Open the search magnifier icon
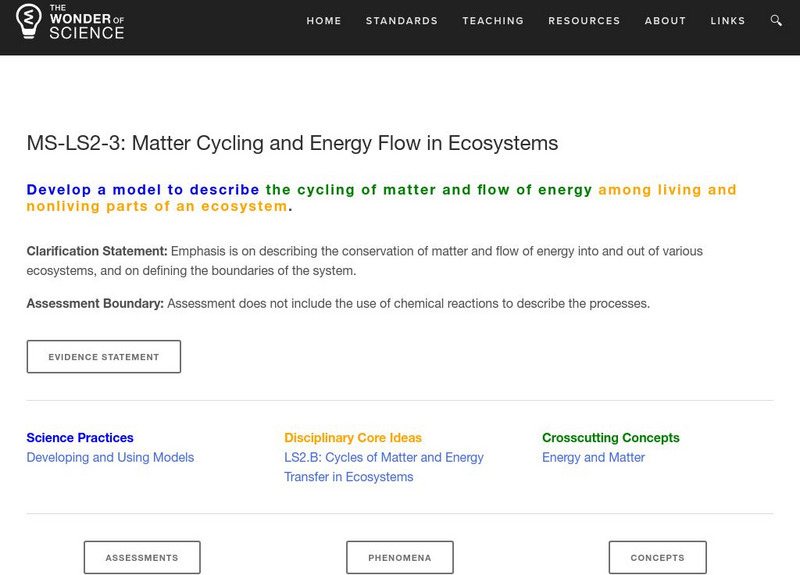This screenshot has width=800, height=575. (x=777, y=20)
